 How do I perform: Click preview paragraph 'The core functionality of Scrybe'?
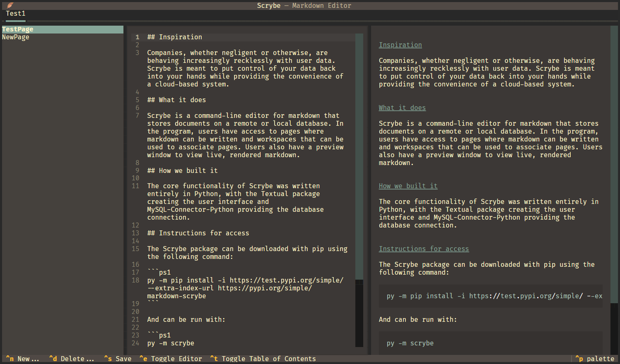(x=489, y=213)
